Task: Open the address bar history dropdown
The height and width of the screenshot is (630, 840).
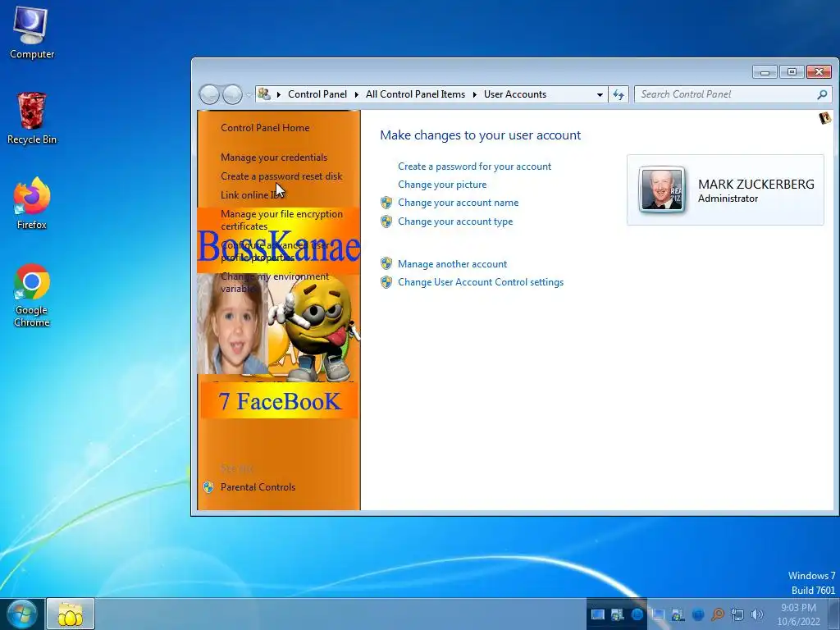Action: [600, 95]
